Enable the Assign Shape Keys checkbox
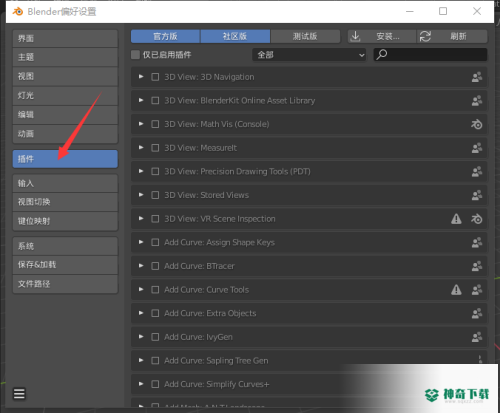500x413 pixels. (155, 243)
